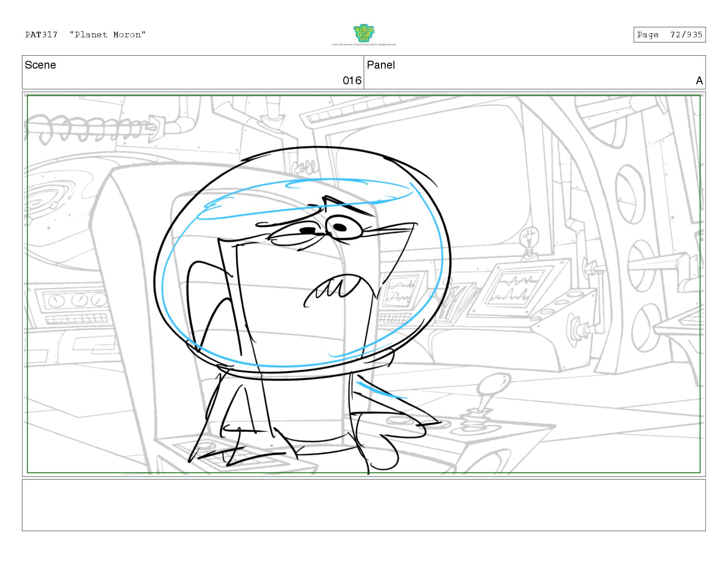Click the Page 72/935 box

click(x=670, y=35)
